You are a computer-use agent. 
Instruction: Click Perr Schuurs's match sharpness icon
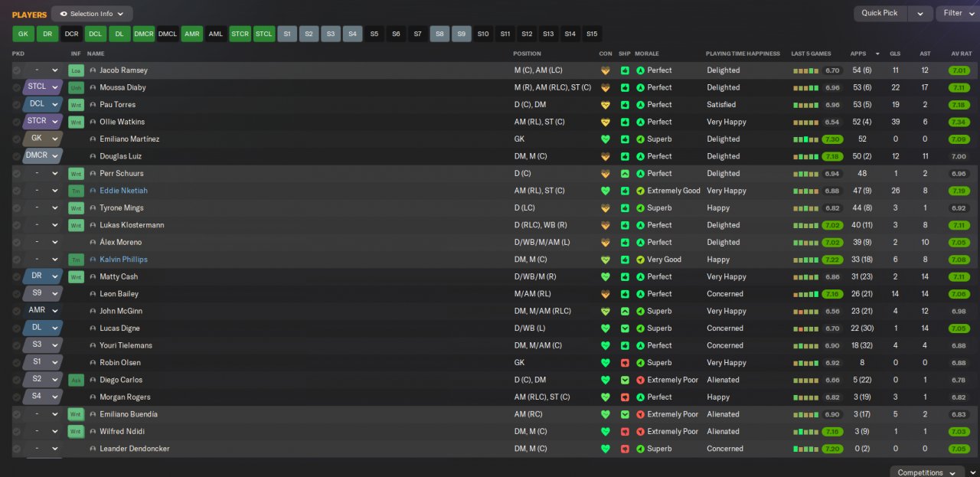point(625,174)
